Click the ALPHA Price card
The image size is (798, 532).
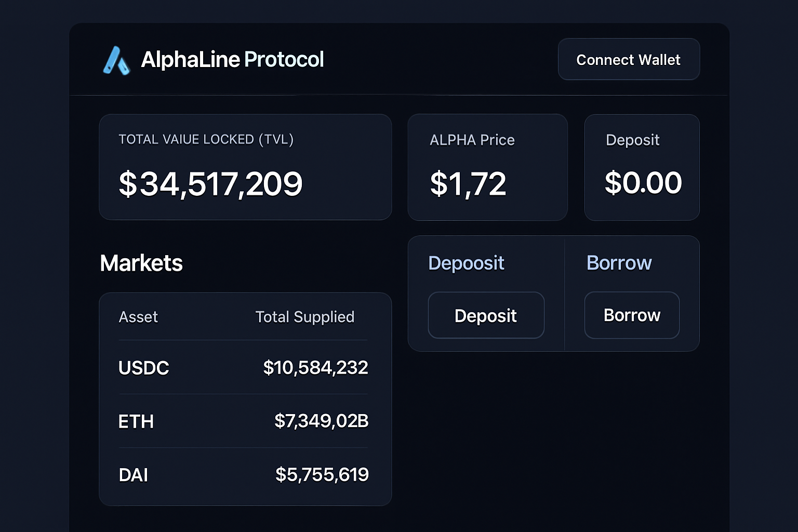487,167
